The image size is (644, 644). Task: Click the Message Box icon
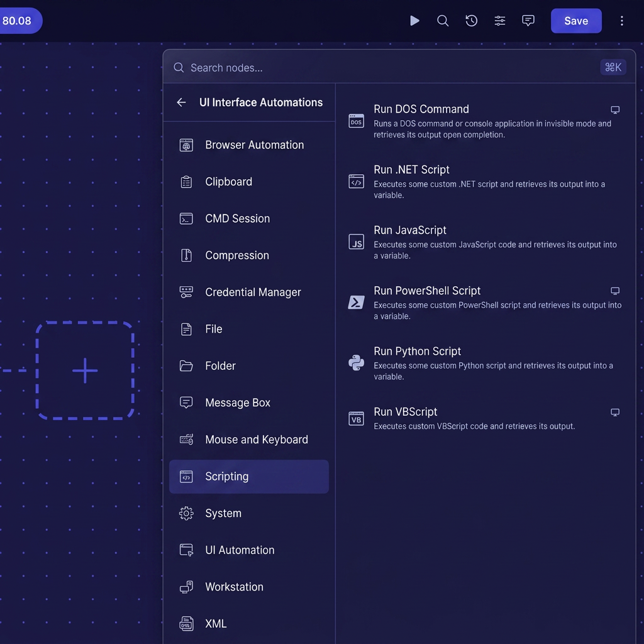coord(186,402)
